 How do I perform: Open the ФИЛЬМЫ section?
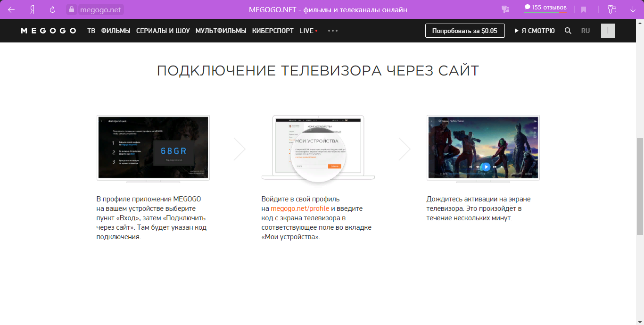point(116,31)
